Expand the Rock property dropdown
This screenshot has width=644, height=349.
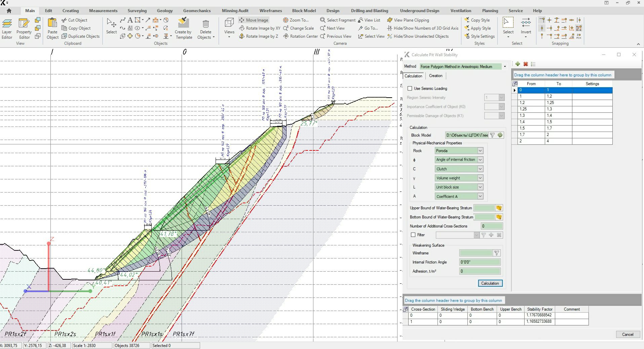click(x=480, y=151)
